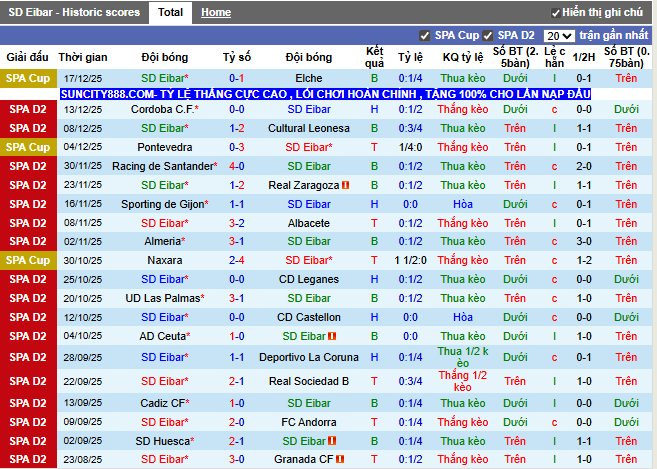Open AD Ceuta team link

point(163,336)
